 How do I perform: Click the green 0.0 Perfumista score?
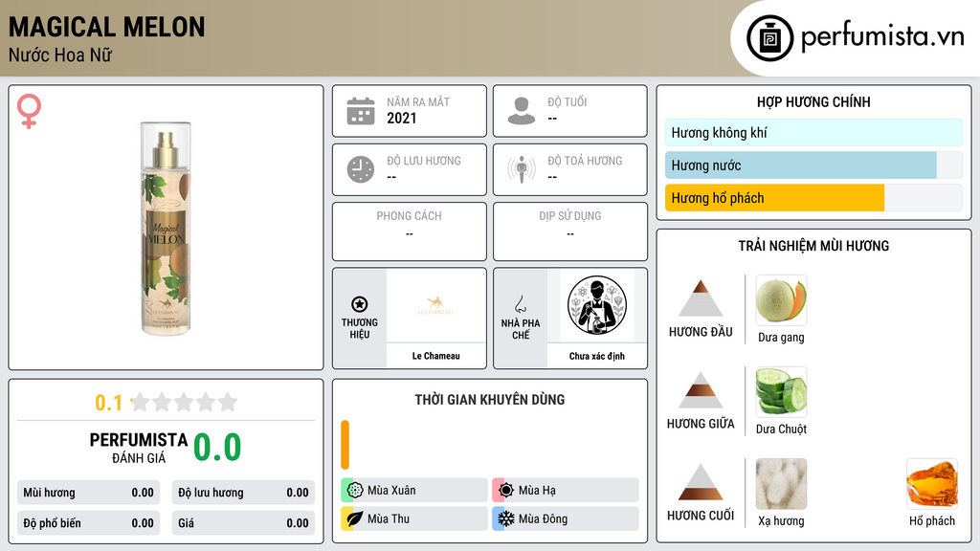(x=217, y=448)
